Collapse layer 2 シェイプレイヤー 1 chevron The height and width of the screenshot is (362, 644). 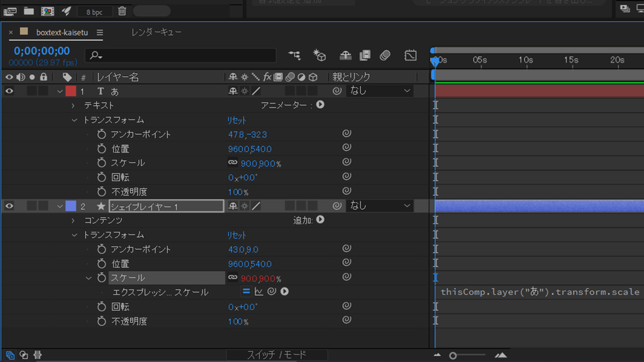coord(60,206)
